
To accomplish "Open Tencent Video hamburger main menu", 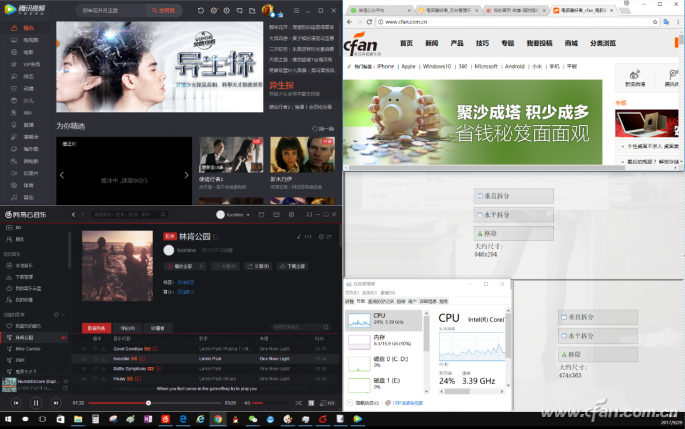I will [x=297, y=10].
